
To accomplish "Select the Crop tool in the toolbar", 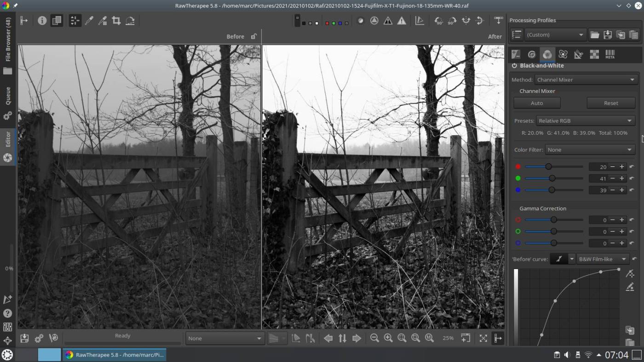I will coord(116,21).
